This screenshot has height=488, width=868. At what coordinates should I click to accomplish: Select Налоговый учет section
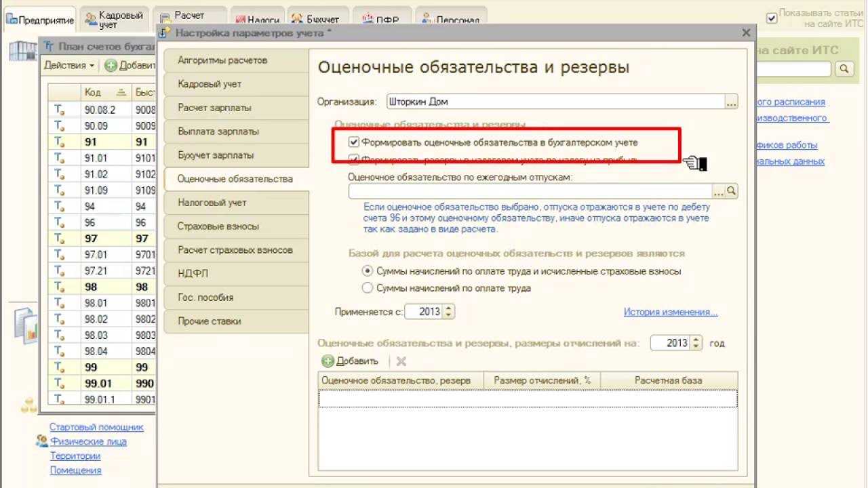(x=236, y=203)
